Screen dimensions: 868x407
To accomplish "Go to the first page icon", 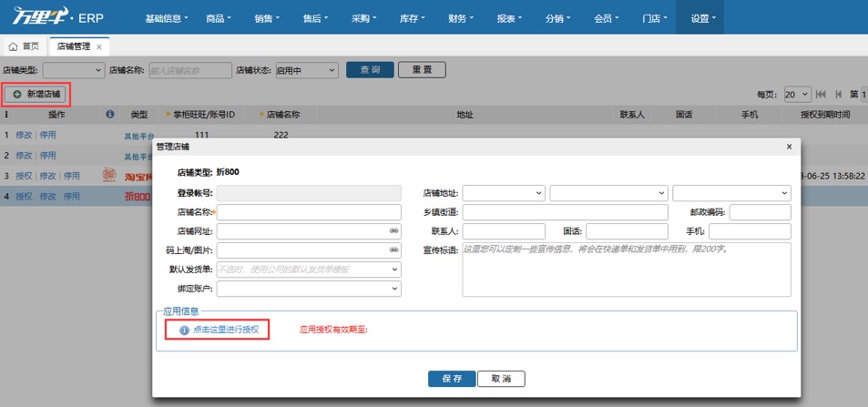I will coord(821,95).
